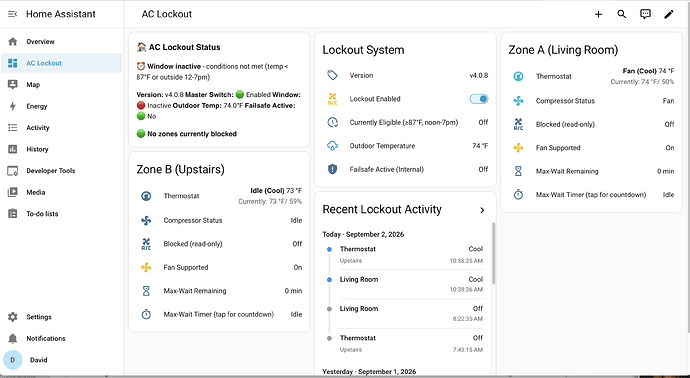Click Zone B Blocked (read-only) Off value
This screenshot has width=690, height=378.
[297, 244]
